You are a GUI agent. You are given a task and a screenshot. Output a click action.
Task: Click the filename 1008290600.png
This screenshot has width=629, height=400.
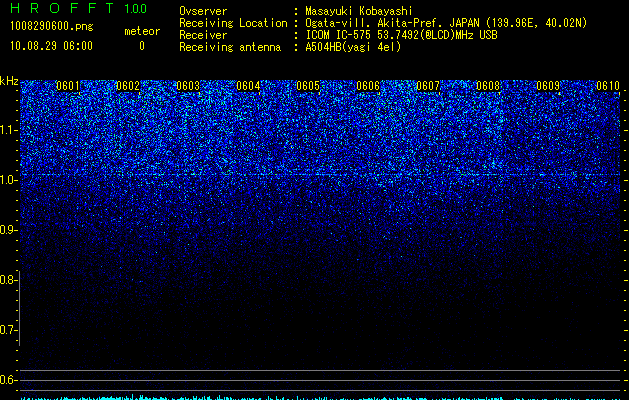point(52,27)
